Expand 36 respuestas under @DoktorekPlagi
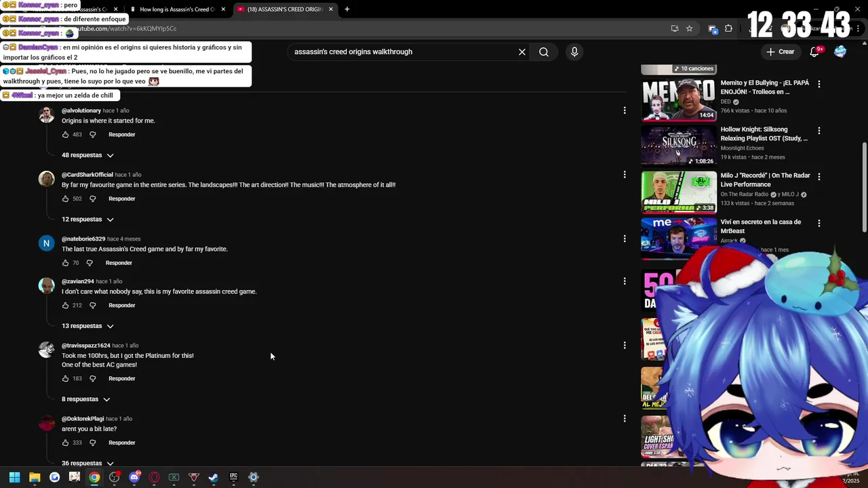This screenshot has width=868, height=488. 87,464
